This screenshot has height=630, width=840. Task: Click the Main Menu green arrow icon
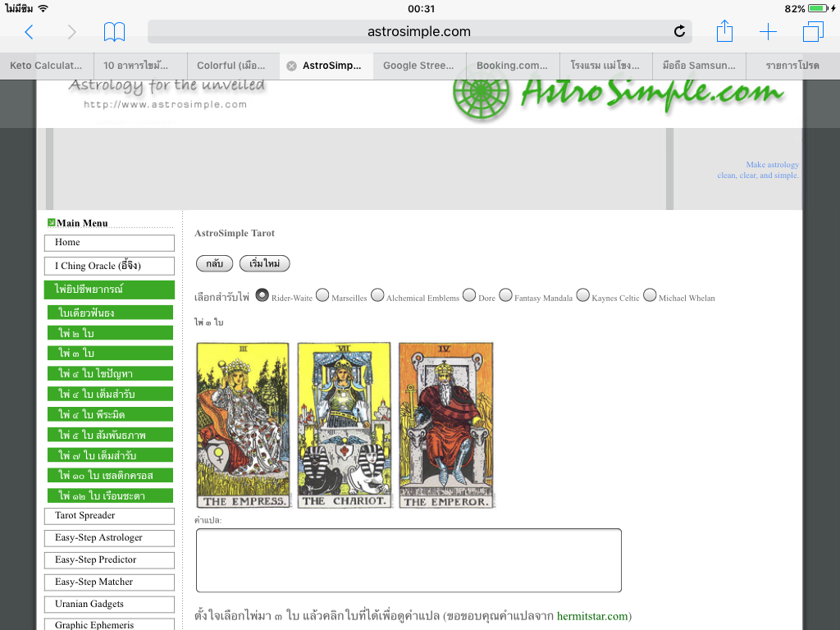[52, 222]
